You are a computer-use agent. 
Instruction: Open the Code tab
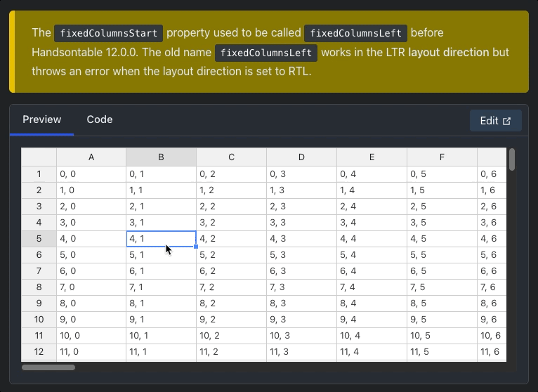(100, 119)
